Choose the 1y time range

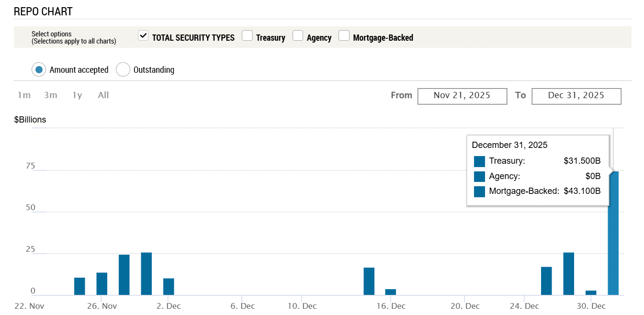pos(77,95)
